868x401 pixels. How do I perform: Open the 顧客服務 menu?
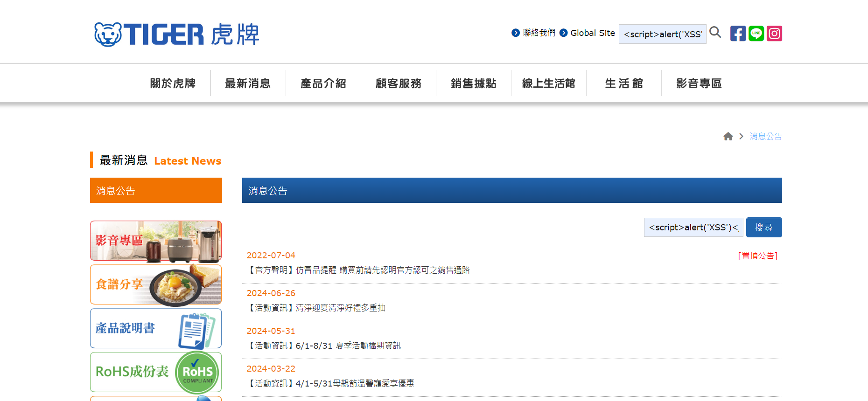[399, 83]
